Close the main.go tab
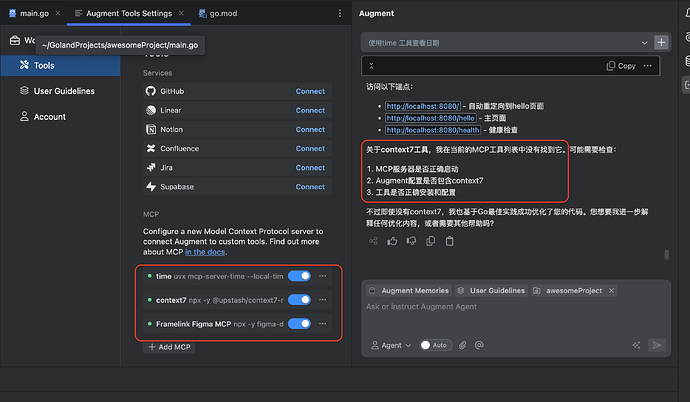 click(58, 14)
